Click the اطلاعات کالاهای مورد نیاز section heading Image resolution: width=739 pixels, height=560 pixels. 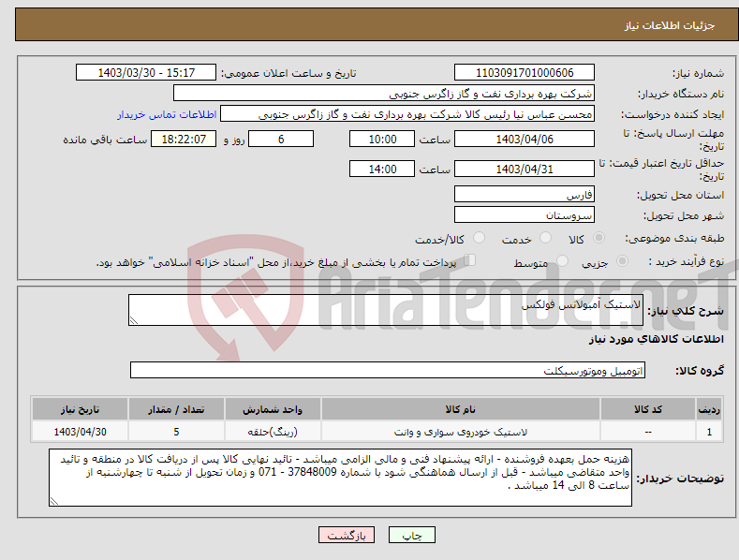click(656, 339)
